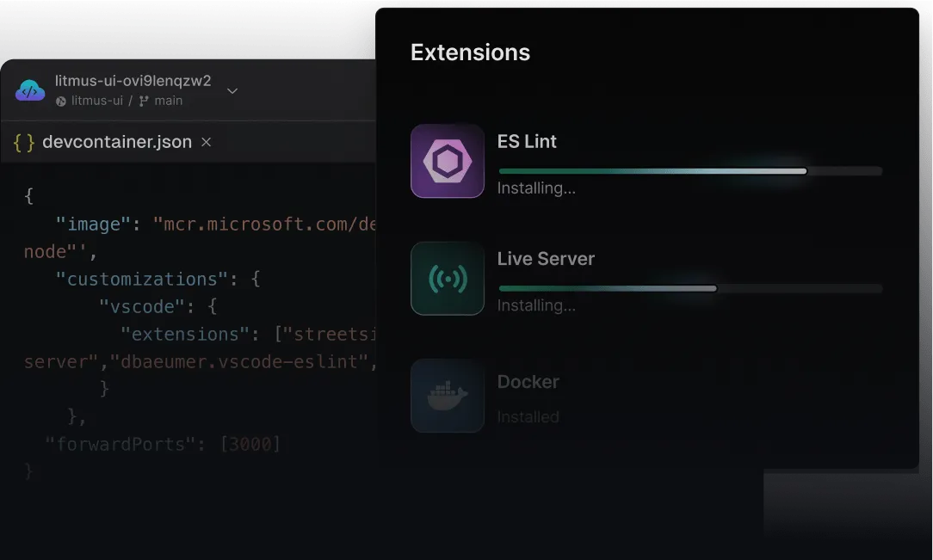
Task: Click the Codespaces cloud logo icon
Action: pyautogui.click(x=30, y=91)
